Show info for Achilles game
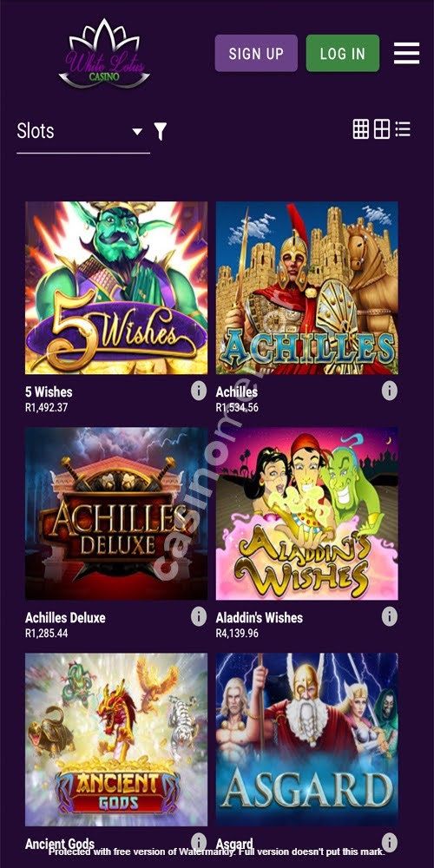 (x=390, y=391)
